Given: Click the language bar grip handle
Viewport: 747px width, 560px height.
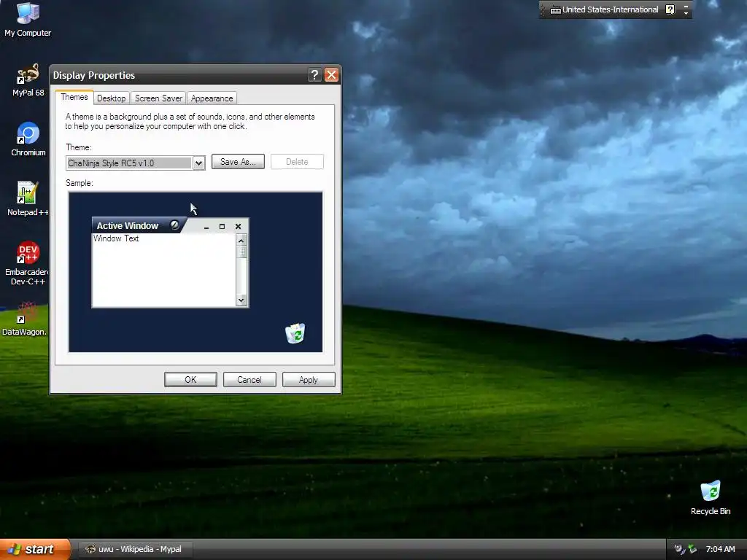Looking at the screenshot, I should pos(543,10).
